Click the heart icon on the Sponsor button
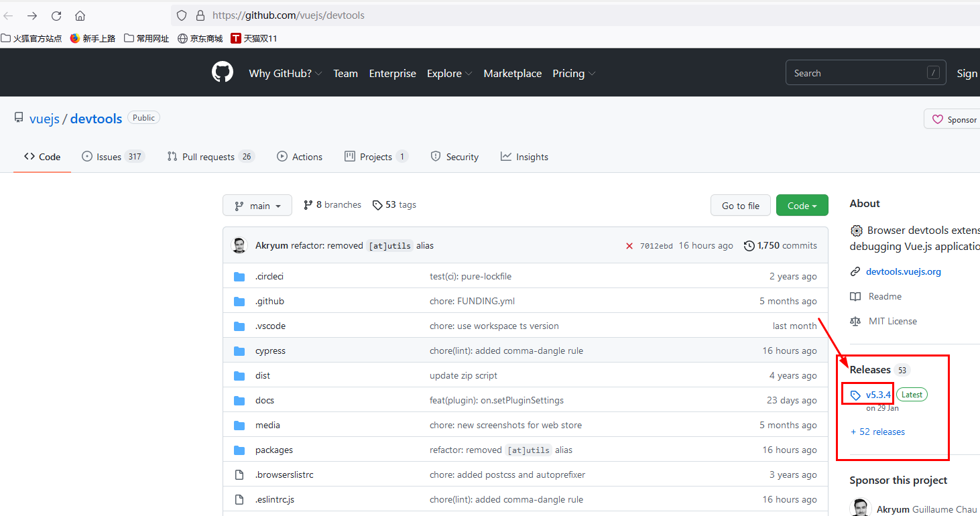Viewport: 980px width, 516px height. point(938,119)
